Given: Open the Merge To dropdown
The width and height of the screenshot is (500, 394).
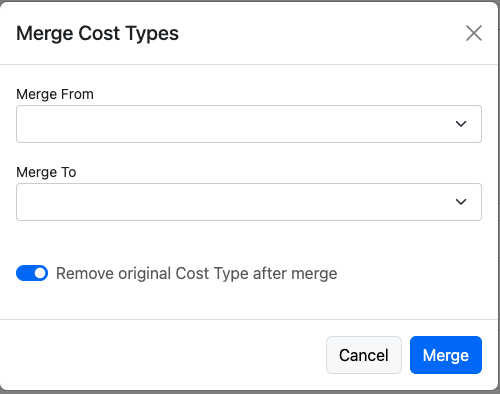Looking at the screenshot, I should (x=249, y=202).
